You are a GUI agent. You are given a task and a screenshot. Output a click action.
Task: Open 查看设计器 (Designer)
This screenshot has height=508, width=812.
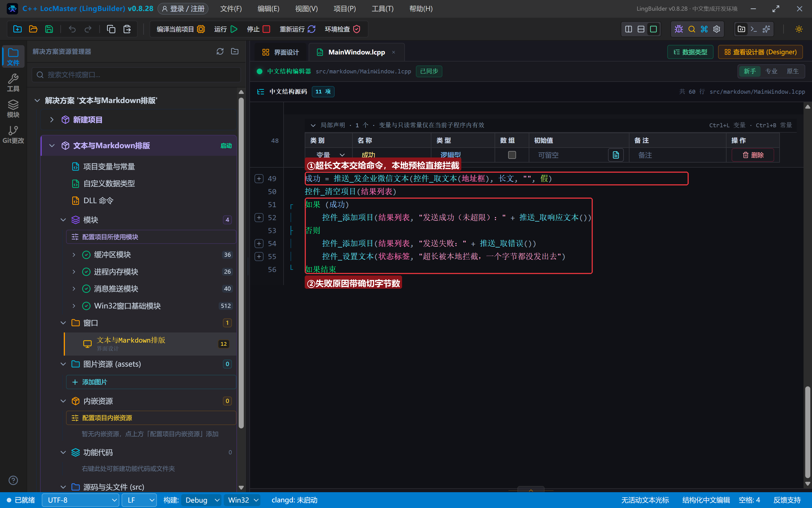pos(760,52)
